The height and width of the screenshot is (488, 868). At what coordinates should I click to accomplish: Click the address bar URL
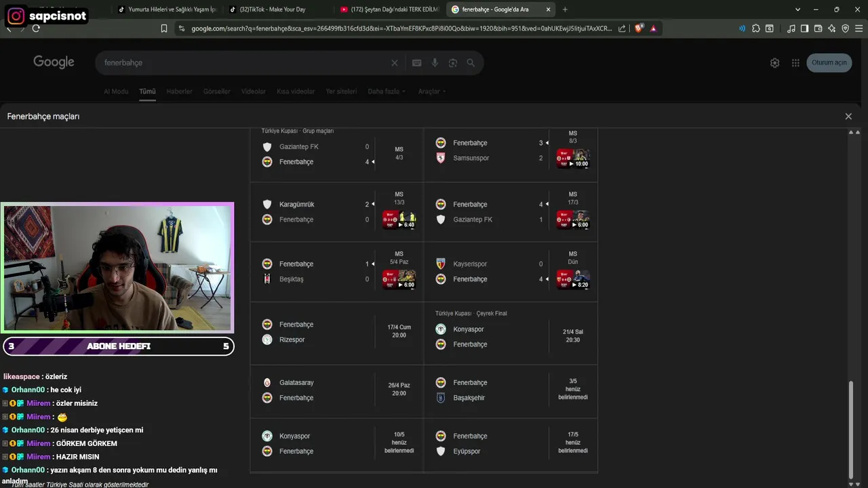401,28
